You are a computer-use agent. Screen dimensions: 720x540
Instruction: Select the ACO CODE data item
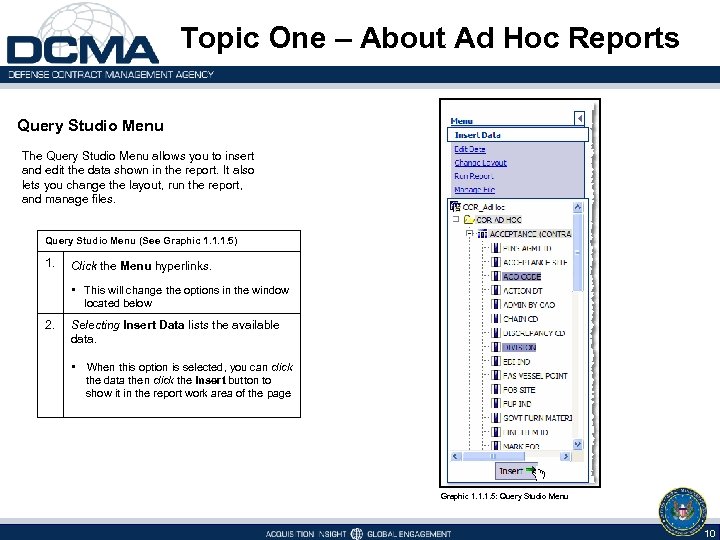click(522, 276)
